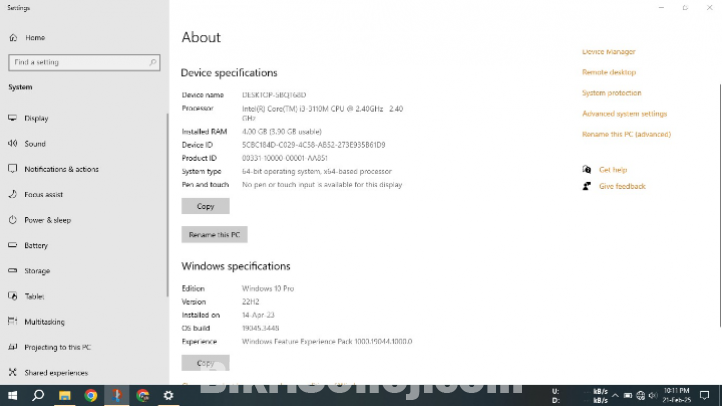The height and width of the screenshot is (406, 722).
Task: Open Advanced system settings link
Action: tap(624, 114)
